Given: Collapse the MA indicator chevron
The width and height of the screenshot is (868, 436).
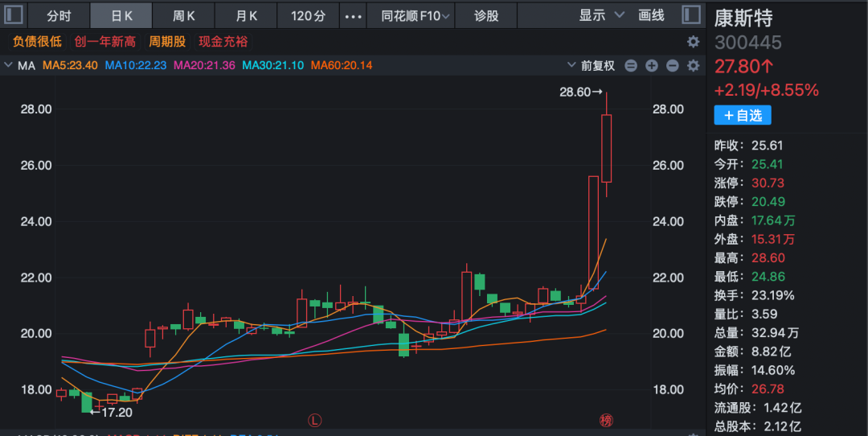Looking at the screenshot, I should 8,66.
